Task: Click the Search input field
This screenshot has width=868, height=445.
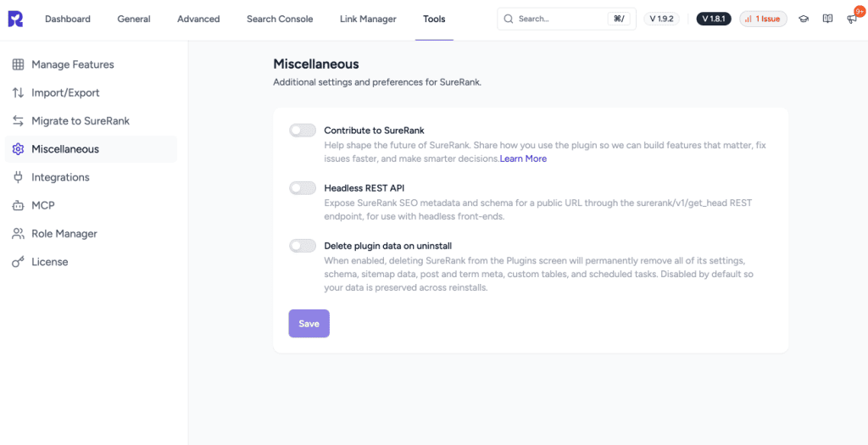Action: pyautogui.click(x=566, y=19)
